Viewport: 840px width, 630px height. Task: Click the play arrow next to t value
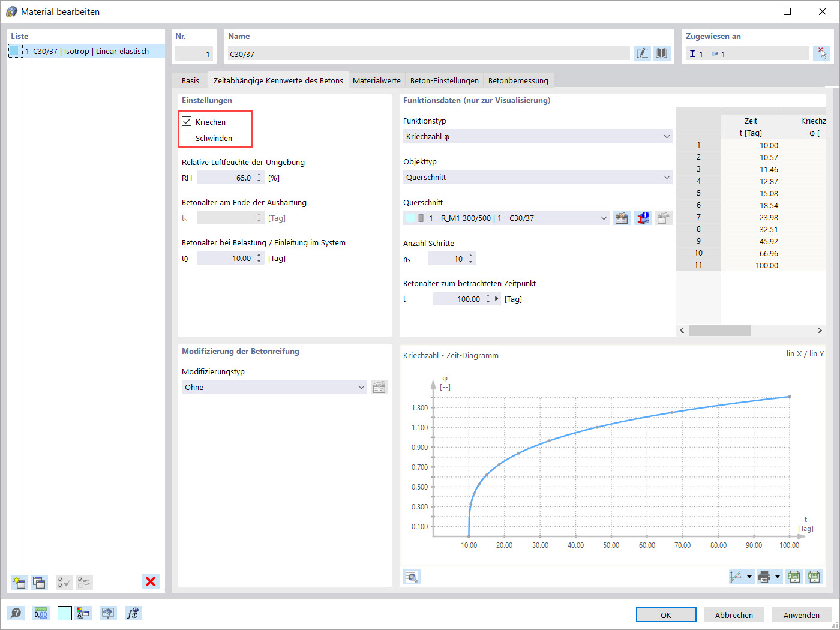(x=497, y=299)
